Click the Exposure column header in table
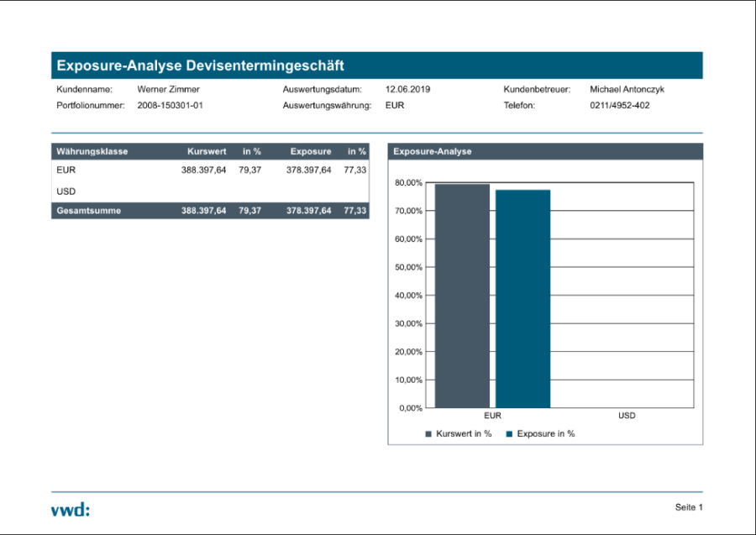This screenshot has width=756, height=535. (x=310, y=152)
